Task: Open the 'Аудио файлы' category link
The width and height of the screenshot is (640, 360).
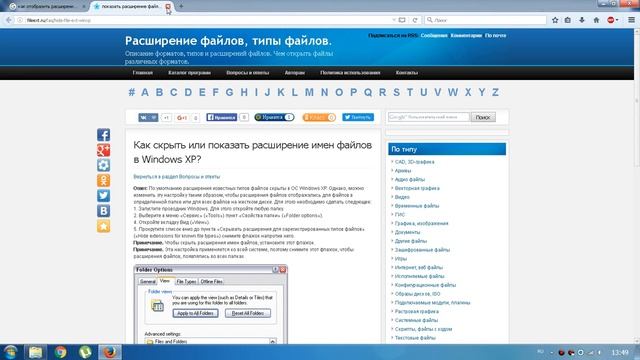Action: pyautogui.click(x=409, y=180)
